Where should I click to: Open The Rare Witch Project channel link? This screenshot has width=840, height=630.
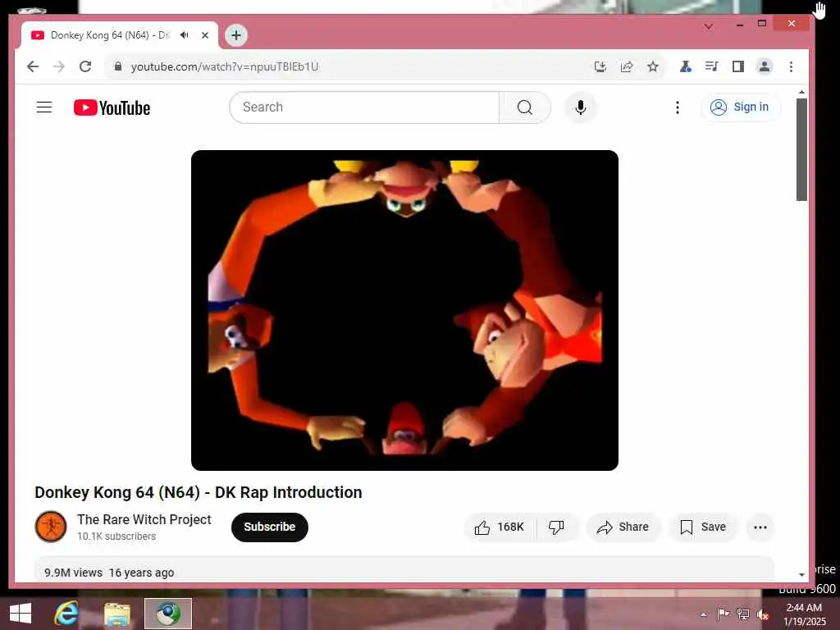pyautogui.click(x=144, y=519)
